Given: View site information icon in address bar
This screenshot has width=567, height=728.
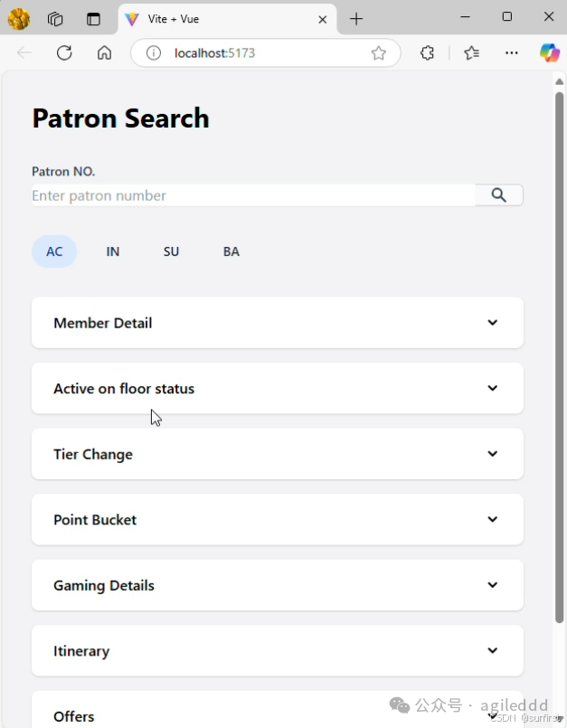Looking at the screenshot, I should (x=153, y=53).
